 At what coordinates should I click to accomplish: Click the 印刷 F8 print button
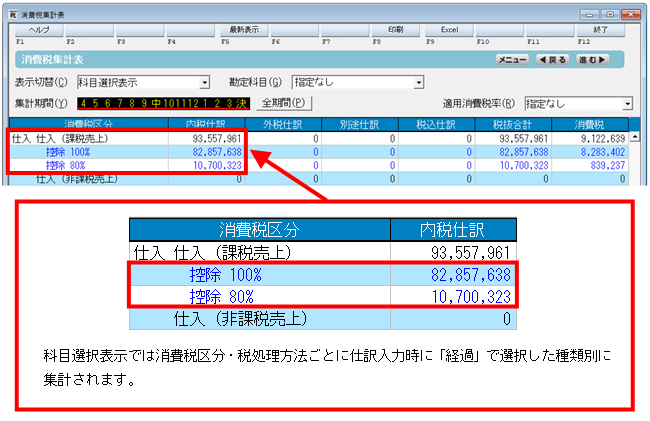(395, 30)
